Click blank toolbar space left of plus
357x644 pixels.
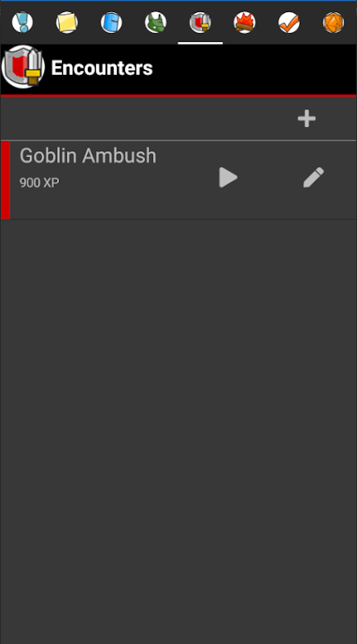[x=144, y=118]
